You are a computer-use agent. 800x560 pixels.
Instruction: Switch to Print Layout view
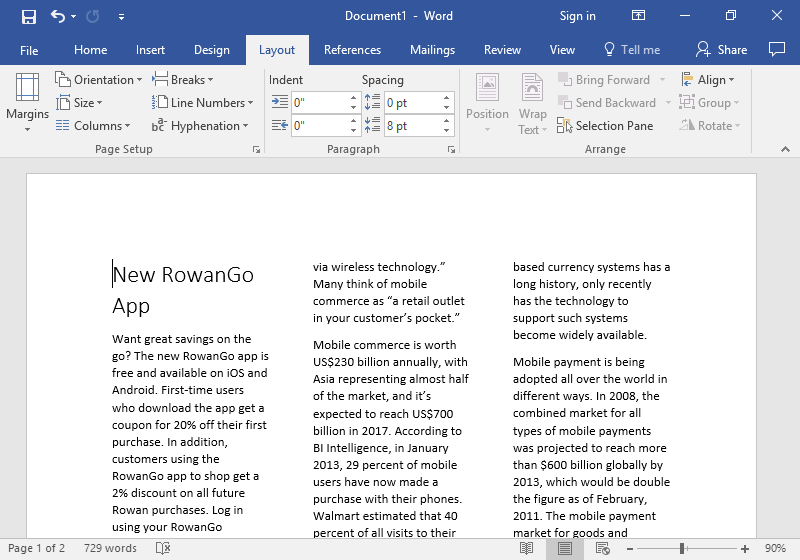565,548
